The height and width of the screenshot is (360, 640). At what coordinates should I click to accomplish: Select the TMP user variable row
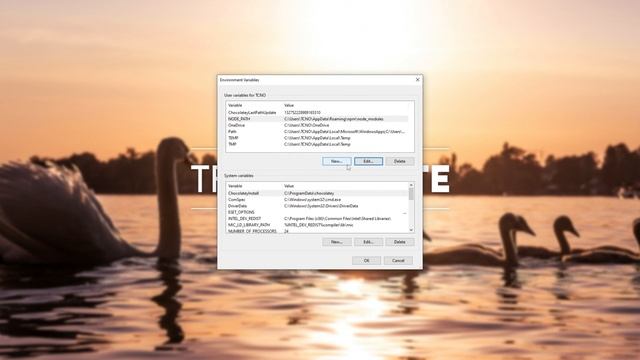click(x=317, y=144)
